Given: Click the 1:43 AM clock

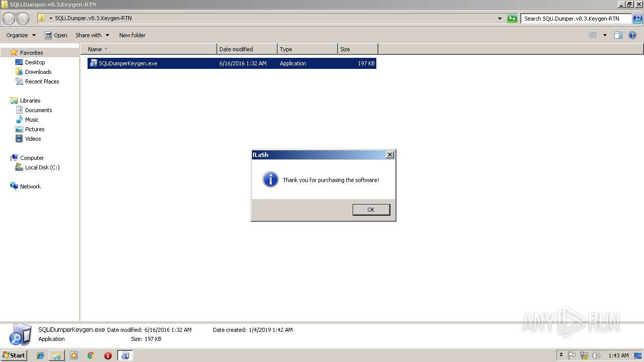Looking at the screenshot, I should click(618, 355).
